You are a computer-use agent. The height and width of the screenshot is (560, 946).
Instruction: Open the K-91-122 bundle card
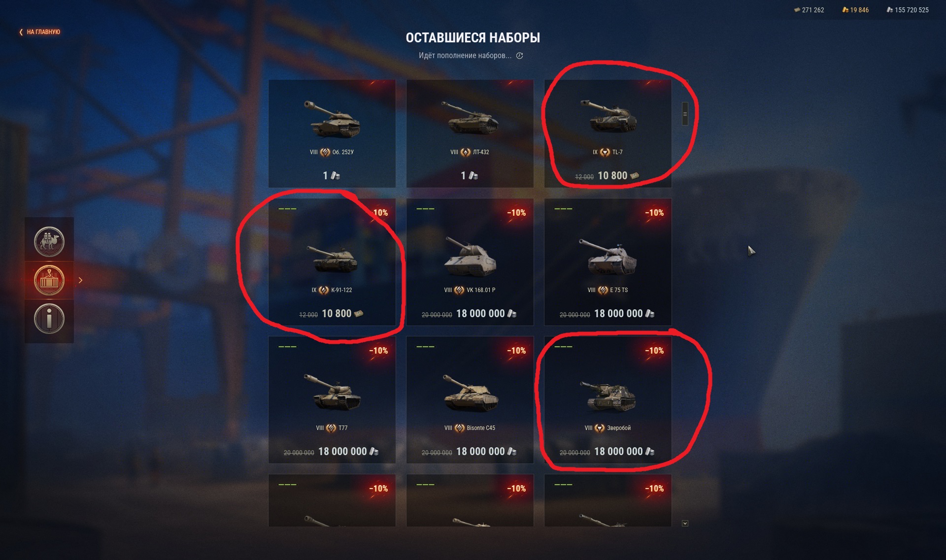coord(332,262)
